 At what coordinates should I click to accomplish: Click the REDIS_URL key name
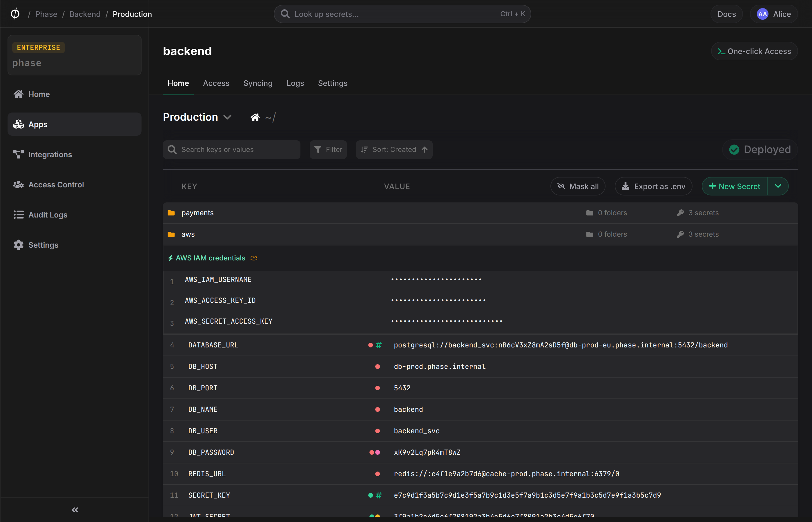207,474
